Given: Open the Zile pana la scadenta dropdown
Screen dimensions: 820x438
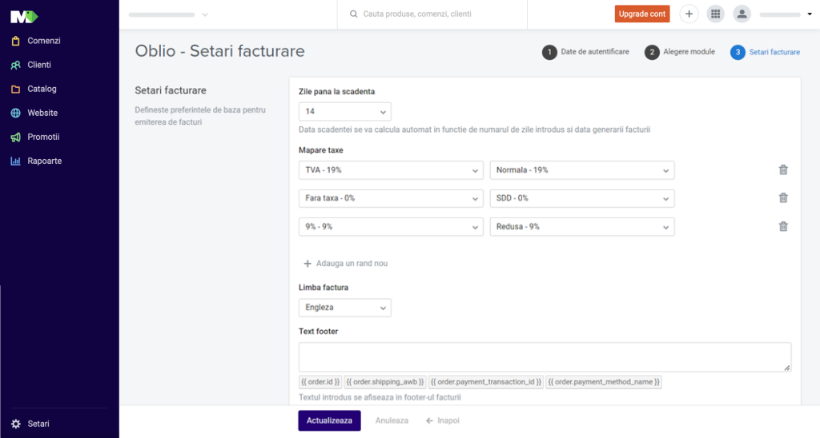Looking at the screenshot, I should [x=344, y=112].
